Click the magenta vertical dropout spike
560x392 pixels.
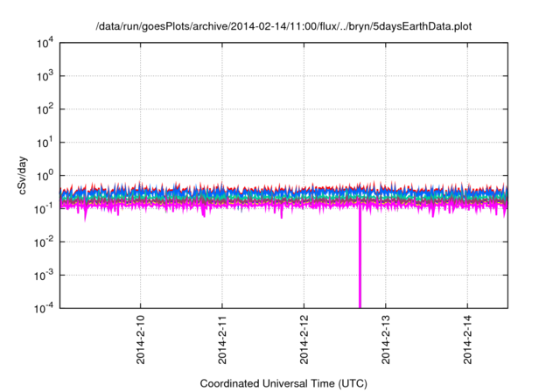[360, 262]
